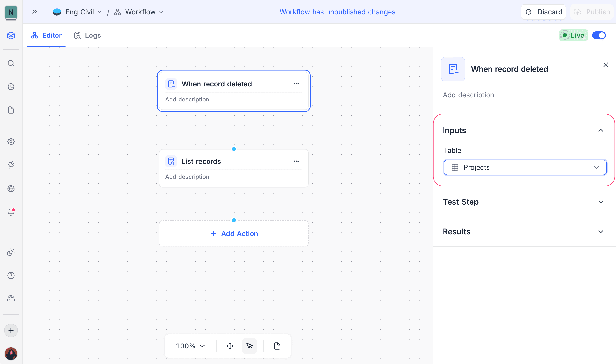
Task: Click the Discard button
Action: (x=544, y=11)
